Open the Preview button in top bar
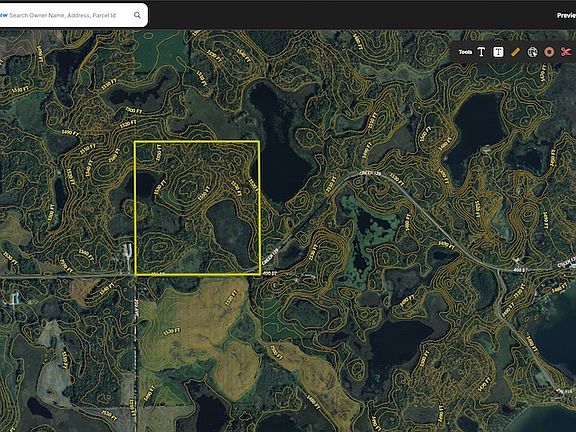The width and height of the screenshot is (576, 432). [566, 15]
